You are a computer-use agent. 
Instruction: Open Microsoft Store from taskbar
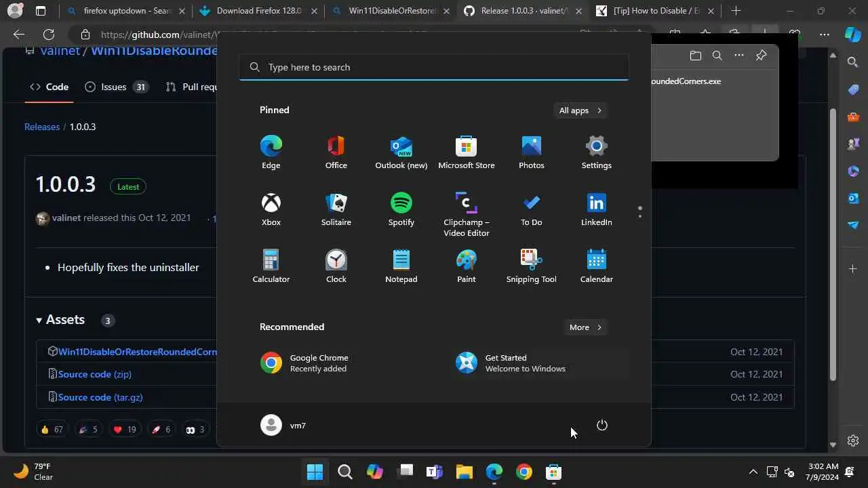click(x=553, y=472)
